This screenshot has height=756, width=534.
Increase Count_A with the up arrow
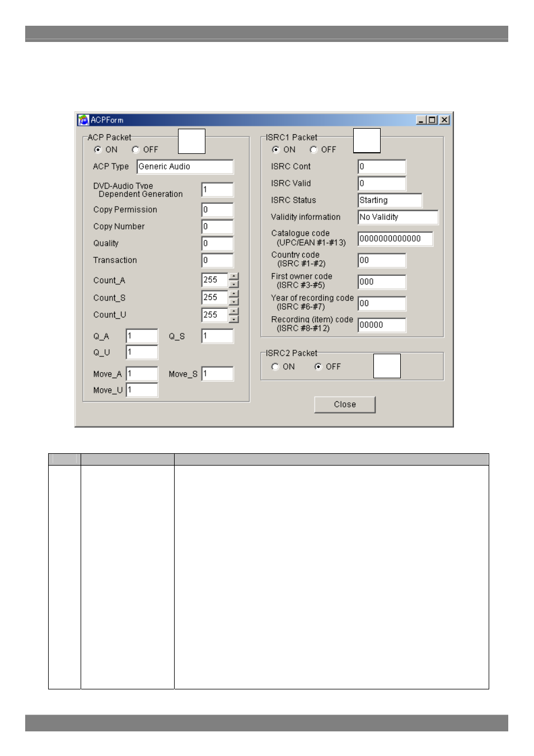tap(234, 276)
